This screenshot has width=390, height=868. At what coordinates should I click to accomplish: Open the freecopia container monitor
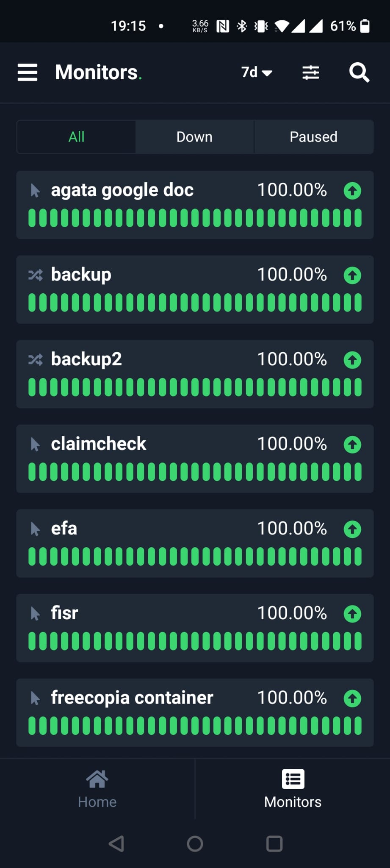coord(195,712)
